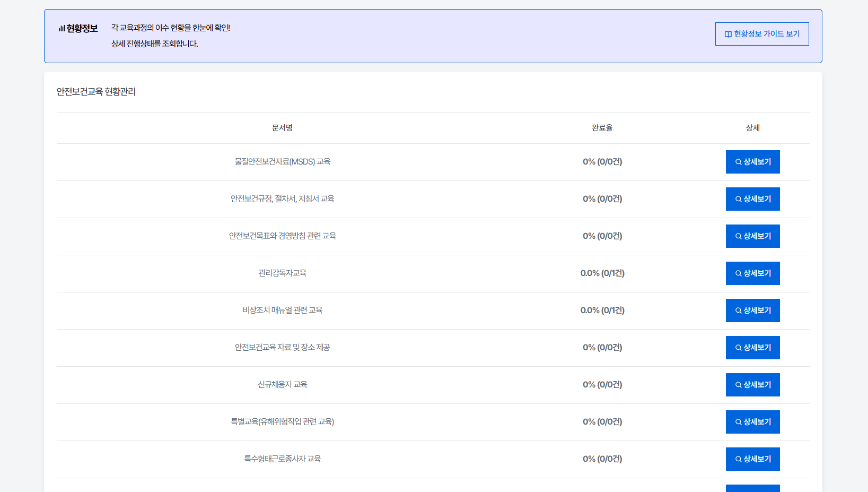Image resolution: width=868 pixels, height=492 pixels.
Task: Open 상세보기 for 특별교육(유해위험작업 관련 교육)
Action: click(x=752, y=422)
